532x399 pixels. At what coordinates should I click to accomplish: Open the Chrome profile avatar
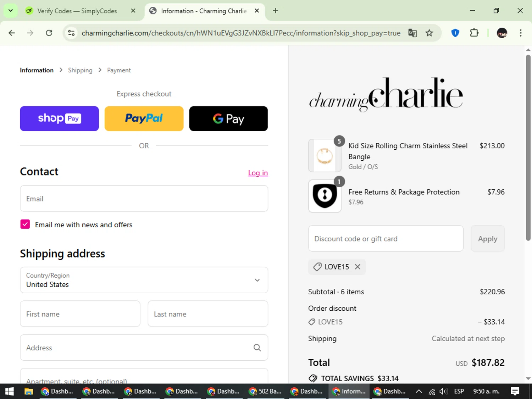click(x=502, y=33)
